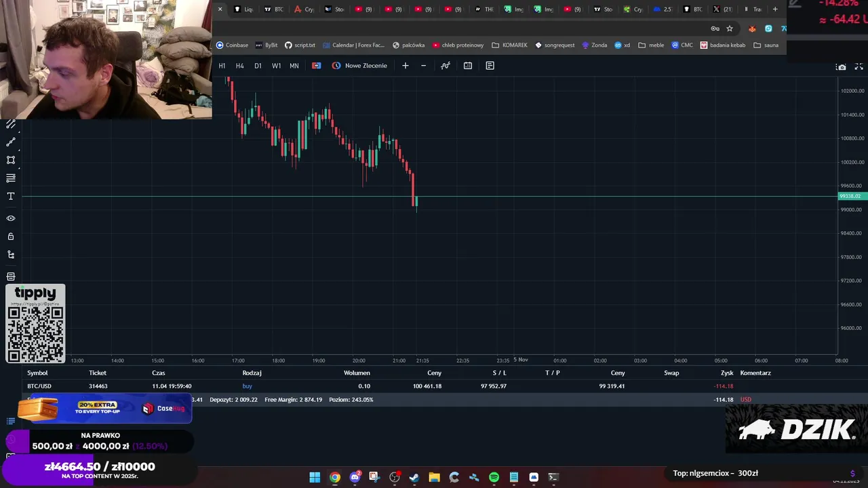Toggle fullscreen chart mode icon

pyautogui.click(x=859, y=66)
